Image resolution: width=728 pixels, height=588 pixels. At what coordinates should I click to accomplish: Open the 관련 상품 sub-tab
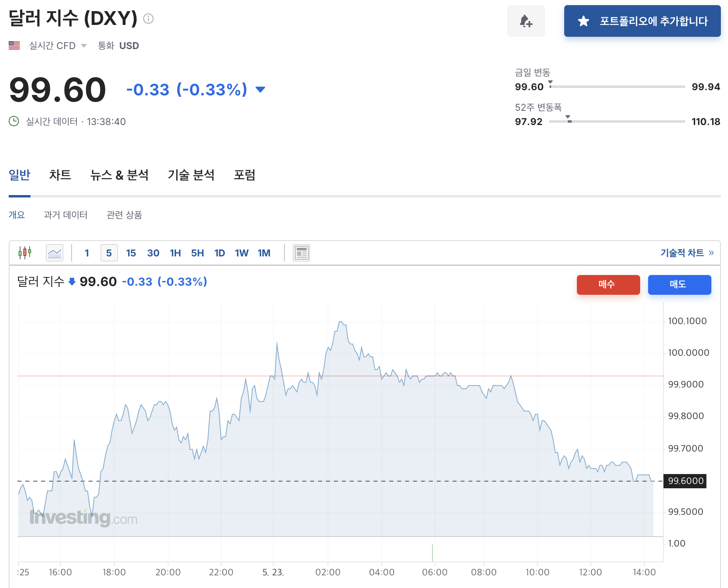[x=124, y=215]
